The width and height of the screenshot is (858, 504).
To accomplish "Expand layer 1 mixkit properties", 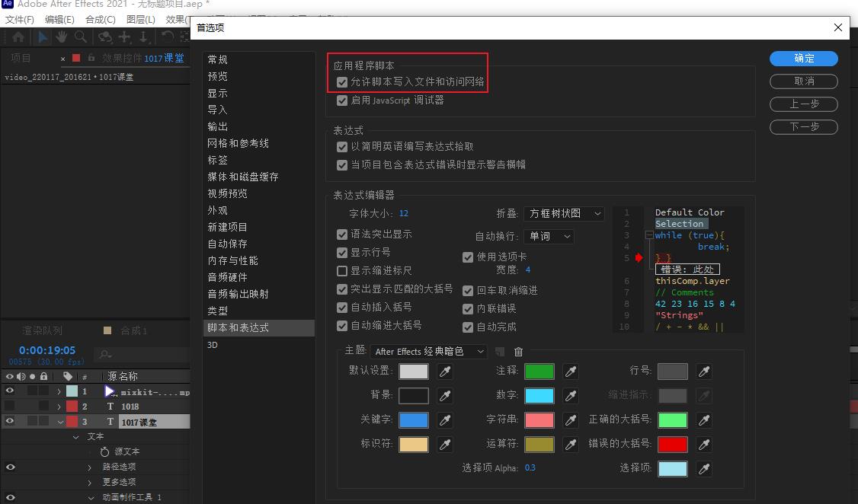I will 59,391.
